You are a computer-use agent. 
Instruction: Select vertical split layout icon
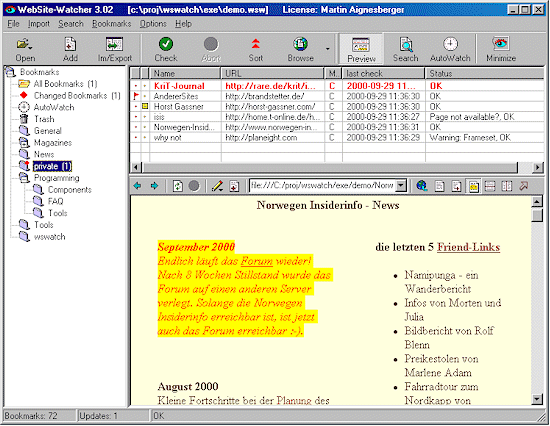pos(507,186)
